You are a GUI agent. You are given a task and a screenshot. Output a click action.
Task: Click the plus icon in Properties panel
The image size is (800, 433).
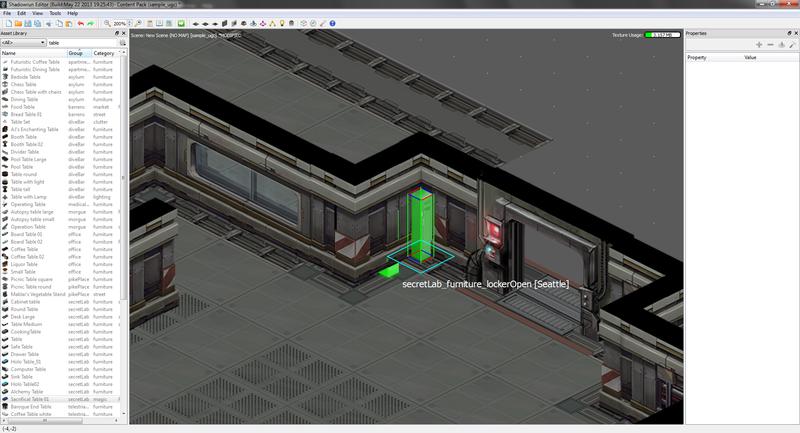[759, 45]
